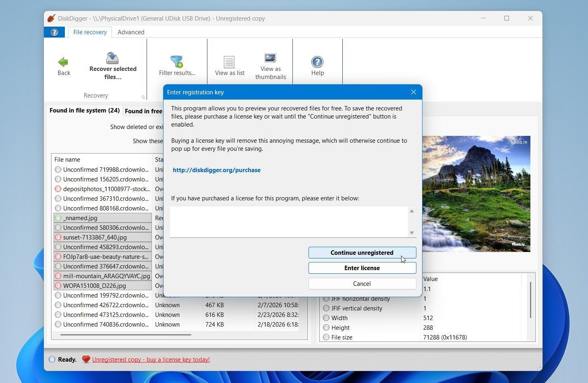
Task: Click inside the license key text box
Action: (x=289, y=222)
